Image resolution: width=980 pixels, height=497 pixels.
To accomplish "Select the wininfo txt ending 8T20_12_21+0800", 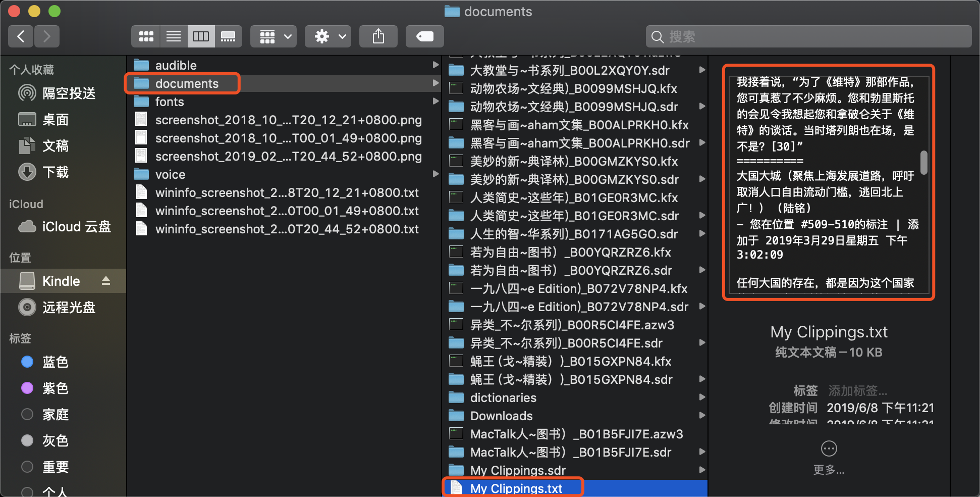I will [x=283, y=192].
